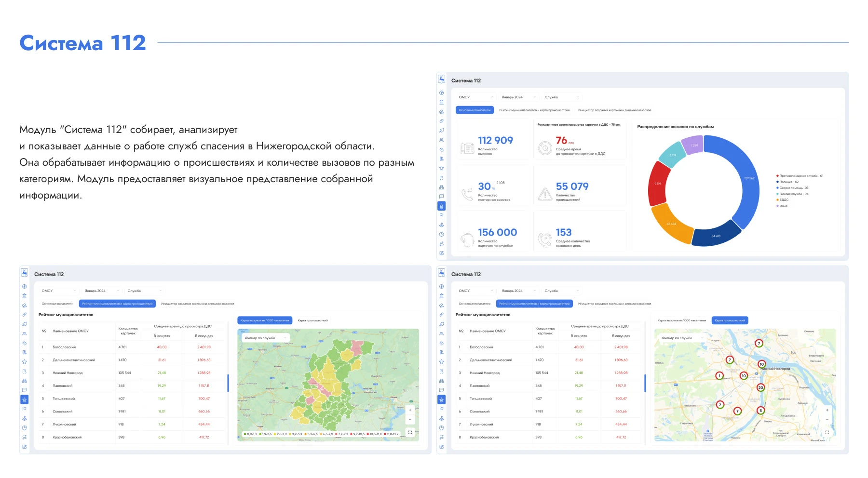
Task: Click the blue table scrollbar beside the colored districts map
Action: point(228,383)
